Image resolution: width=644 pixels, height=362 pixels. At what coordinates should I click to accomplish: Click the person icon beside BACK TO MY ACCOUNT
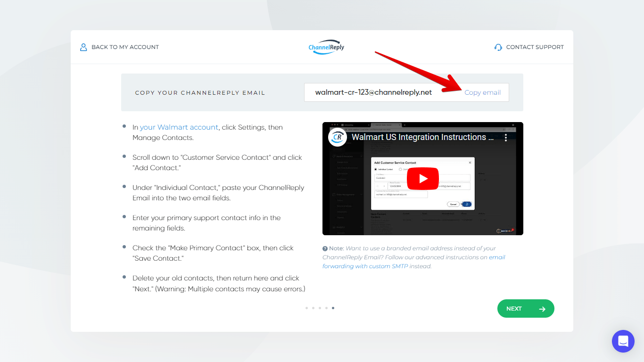tap(83, 47)
